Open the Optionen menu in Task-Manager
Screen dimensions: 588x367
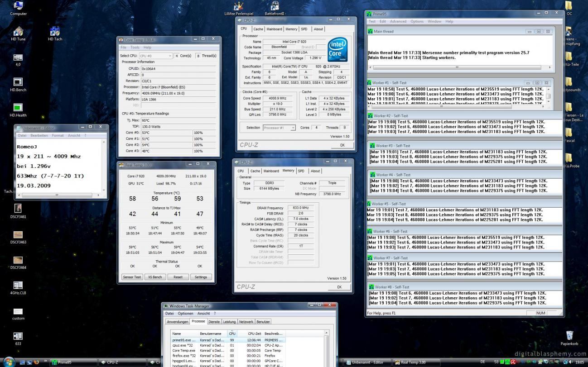pyautogui.click(x=186, y=313)
